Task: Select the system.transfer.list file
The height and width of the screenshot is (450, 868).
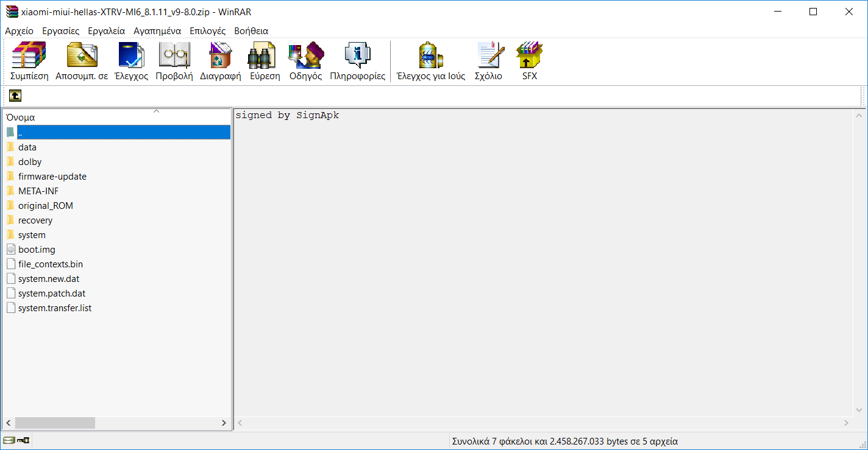Action: tap(55, 308)
